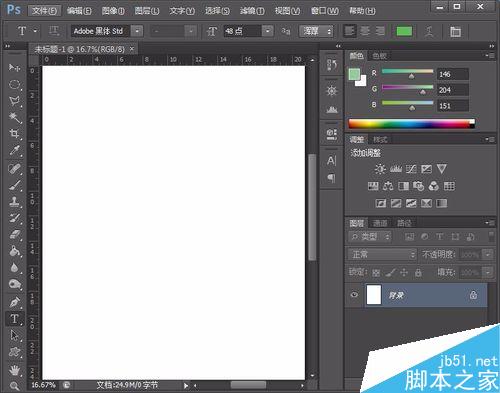Set left align text in options bar
The image size is (500, 393).
349,31
